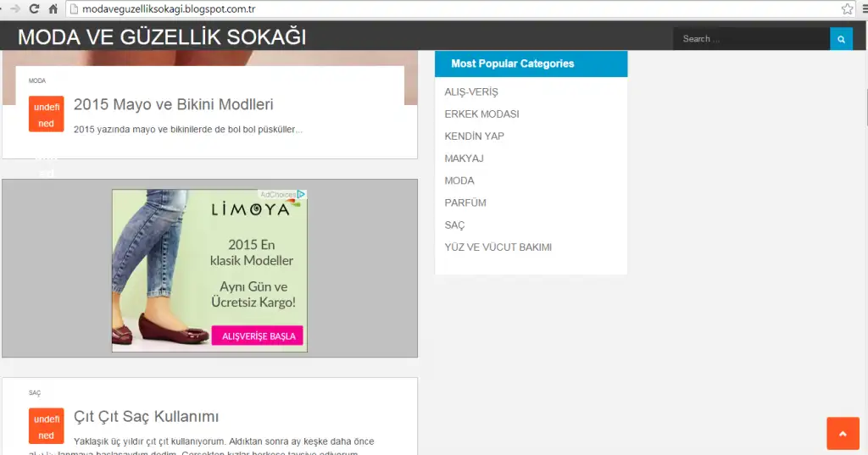The width and height of the screenshot is (868, 455).
Task: Click the address bar URL field
Action: point(424,8)
